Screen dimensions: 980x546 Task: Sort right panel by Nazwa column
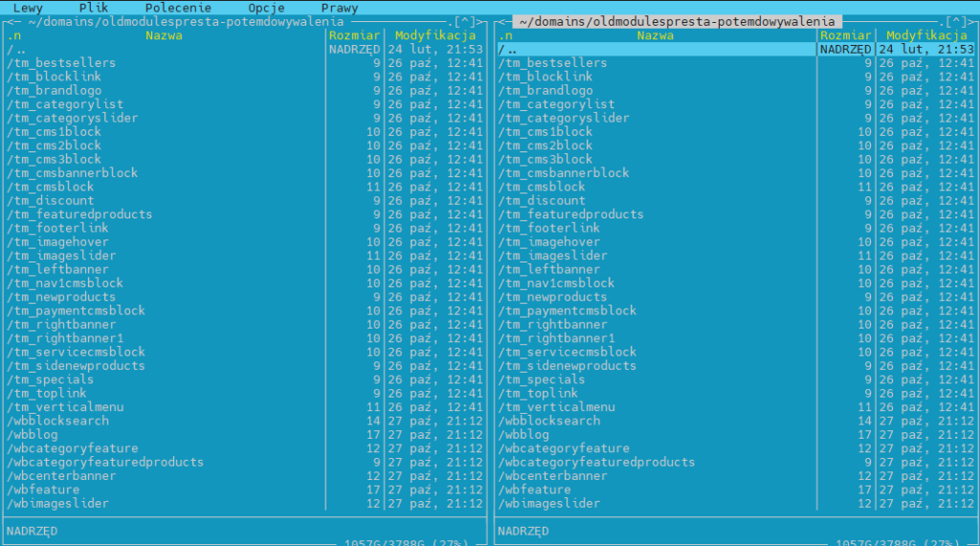(655, 35)
